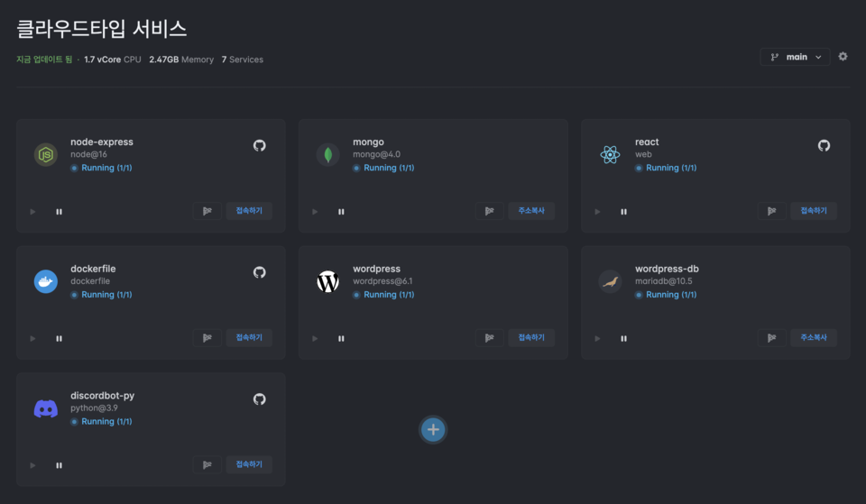Pause the discordbot-py service
This screenshot has width=866, height=504.
click(59, 465)
